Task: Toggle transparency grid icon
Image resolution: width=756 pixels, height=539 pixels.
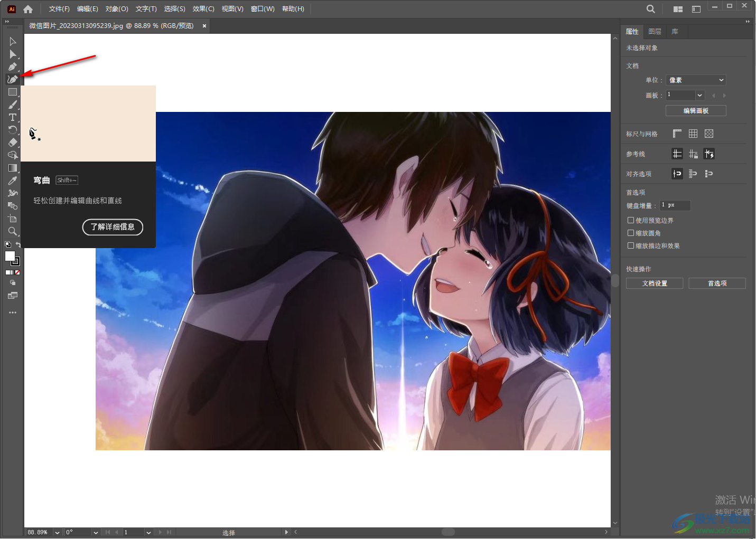Action: (x=709, y=134)
